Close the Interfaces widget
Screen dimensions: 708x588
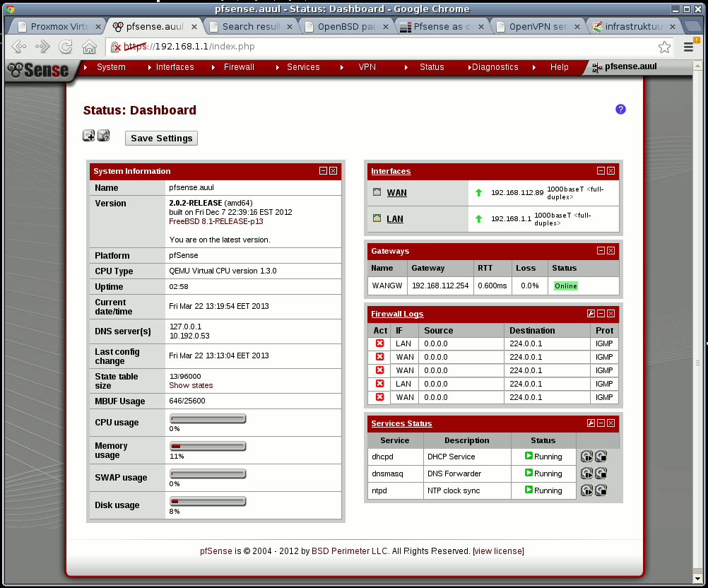(611, 171)
